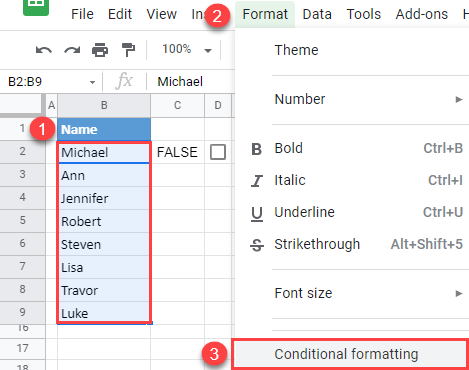469x370 pixels.
Task: Click the cell containing Jennifer
Action: (104, 198)
